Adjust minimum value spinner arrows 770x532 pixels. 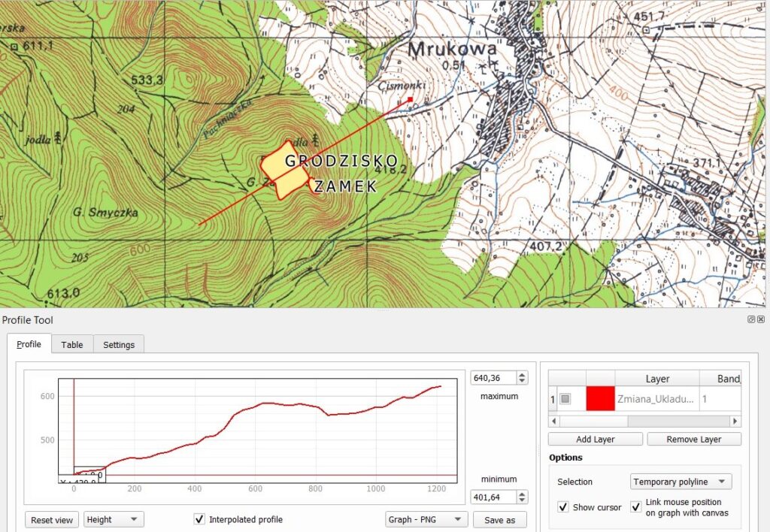(x=523, y=497)
